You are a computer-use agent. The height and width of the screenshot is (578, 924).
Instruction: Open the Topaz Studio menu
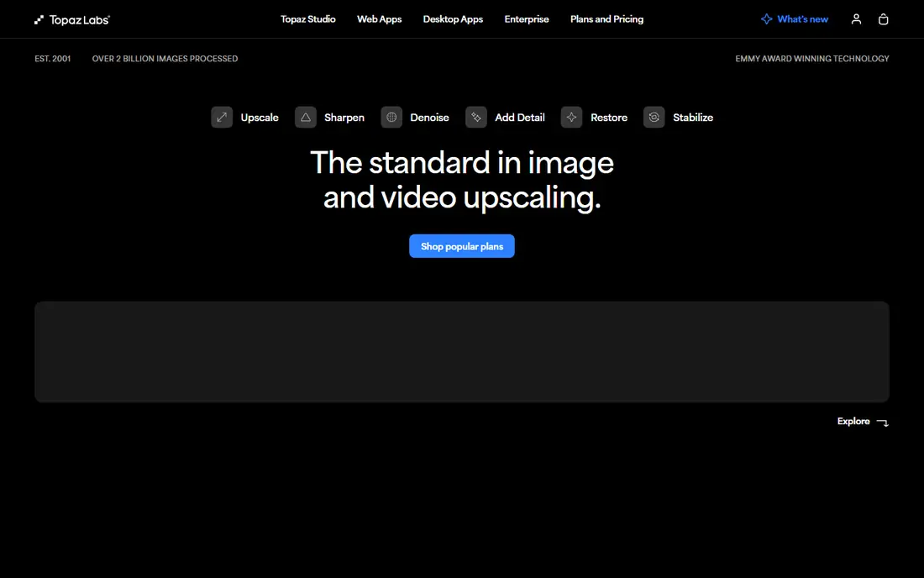[307, 19]
